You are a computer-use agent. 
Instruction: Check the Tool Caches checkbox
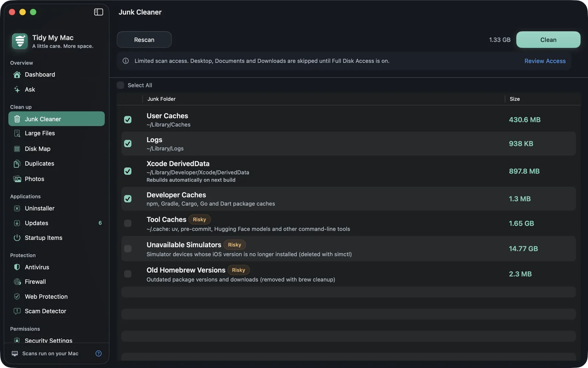point(128,223)
